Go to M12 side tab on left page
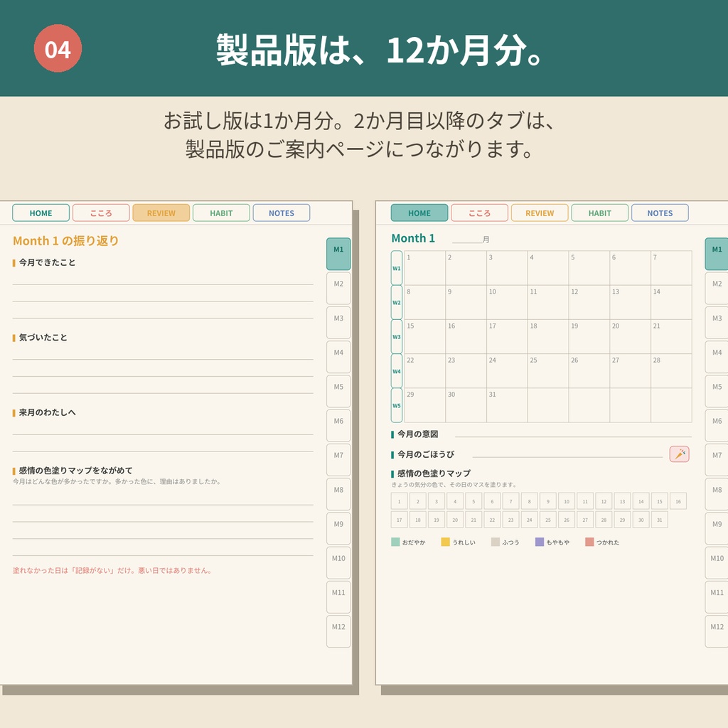This screenshot has width=728, height=728. click(338, 631)
